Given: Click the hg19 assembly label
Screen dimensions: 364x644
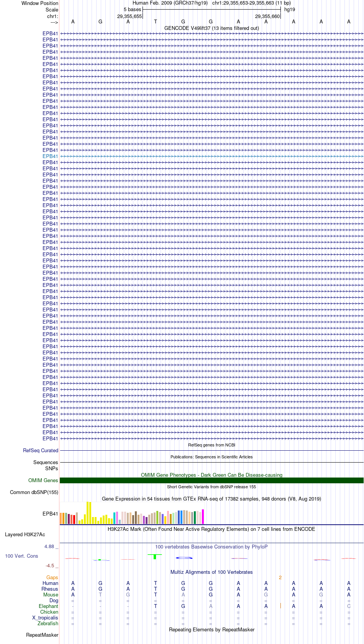Looking at the screenshot, I should (290, 9).
